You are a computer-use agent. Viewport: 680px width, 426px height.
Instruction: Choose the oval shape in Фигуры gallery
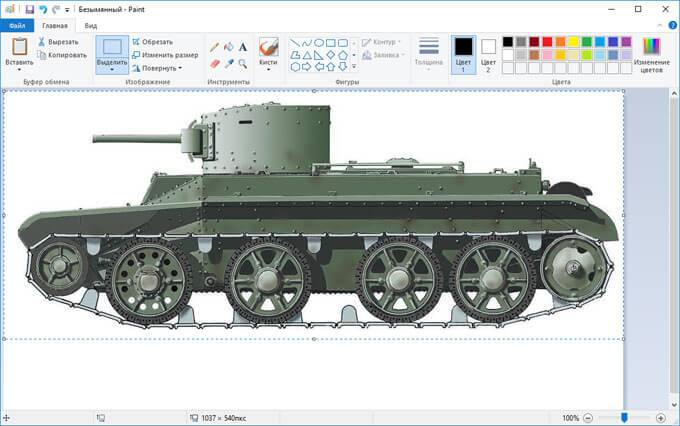click(319, 43)
